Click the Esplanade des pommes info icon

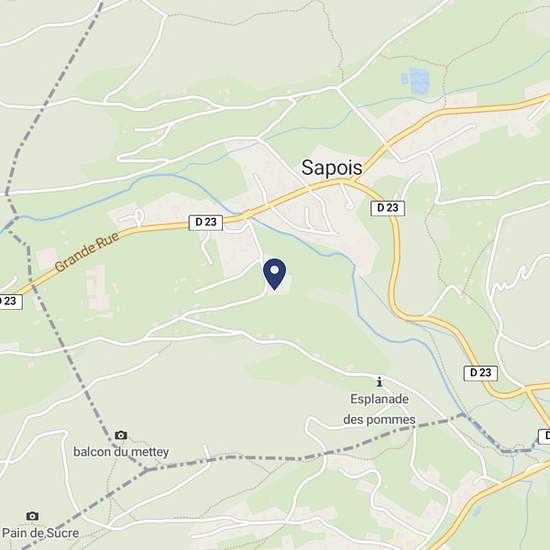(379, 381)
